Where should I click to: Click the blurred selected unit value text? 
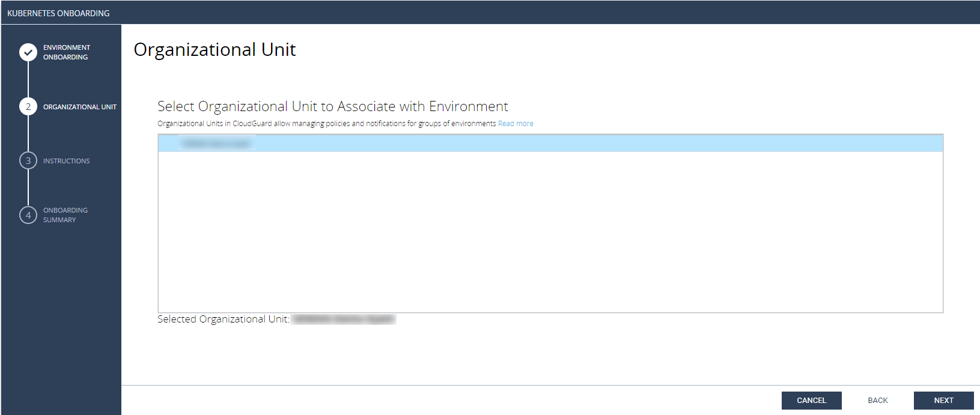tap(343, 320)
